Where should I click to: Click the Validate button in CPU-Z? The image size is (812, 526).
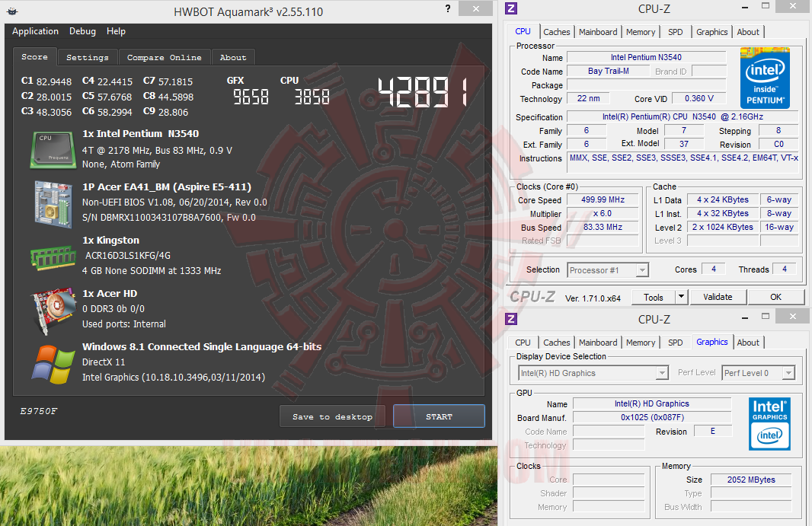pos(718,297)
